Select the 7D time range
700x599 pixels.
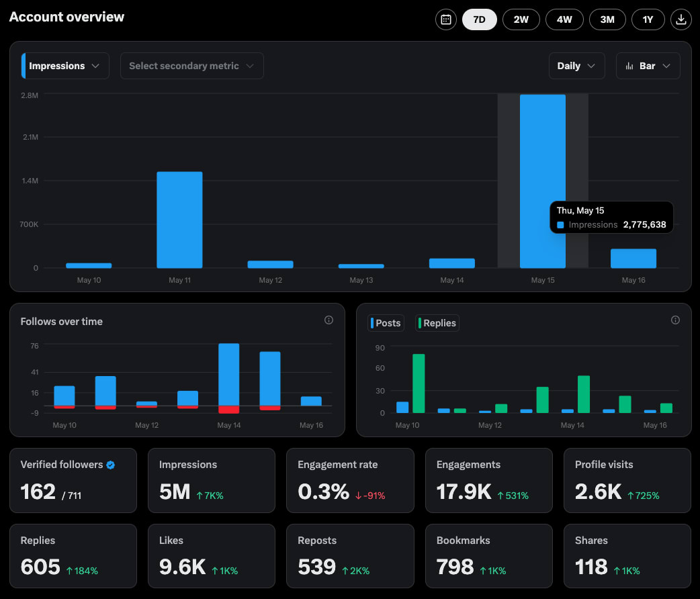coord(479,19)
